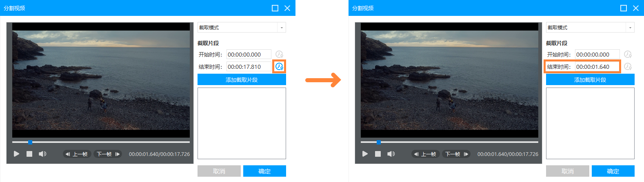Stop playback in the left dialog
This screenshot has height=182, width=644.
click(29, 154)
